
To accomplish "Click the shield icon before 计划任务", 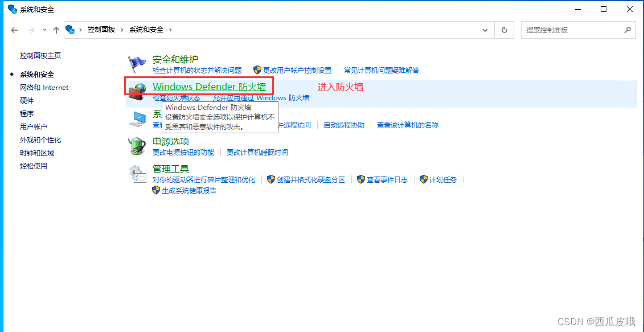I will point(424,179).
